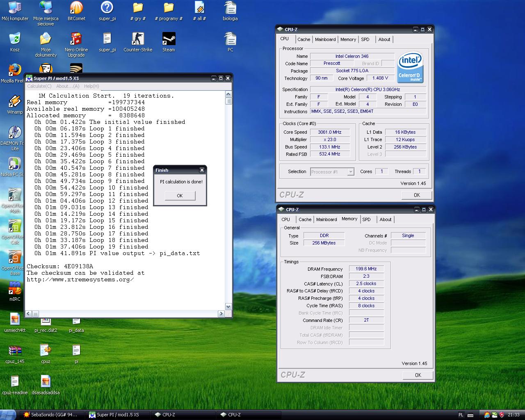Open the biologia document icon
The image size is (525, 420).
point(230,11)
